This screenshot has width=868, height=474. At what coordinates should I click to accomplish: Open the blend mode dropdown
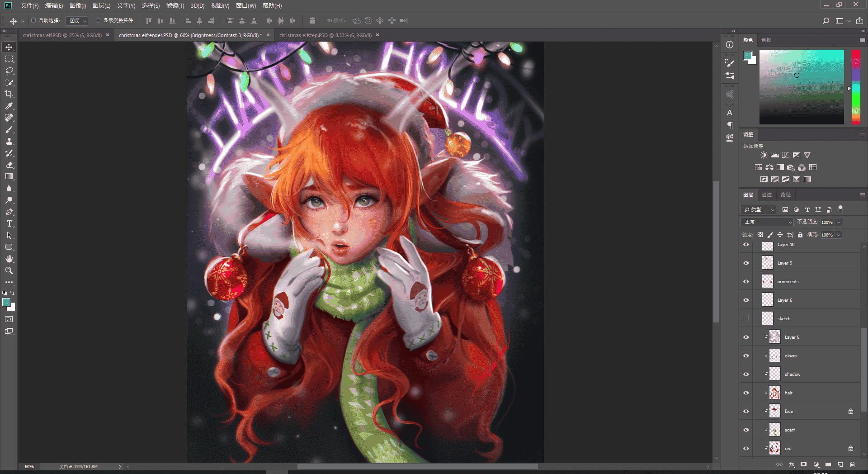(767, 222)
